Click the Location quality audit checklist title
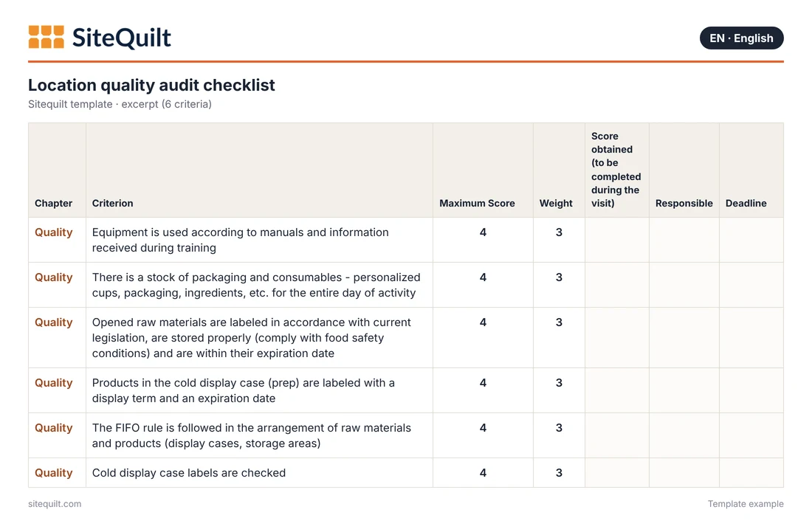This screenshot has height=532, width=812. [151, 85]
